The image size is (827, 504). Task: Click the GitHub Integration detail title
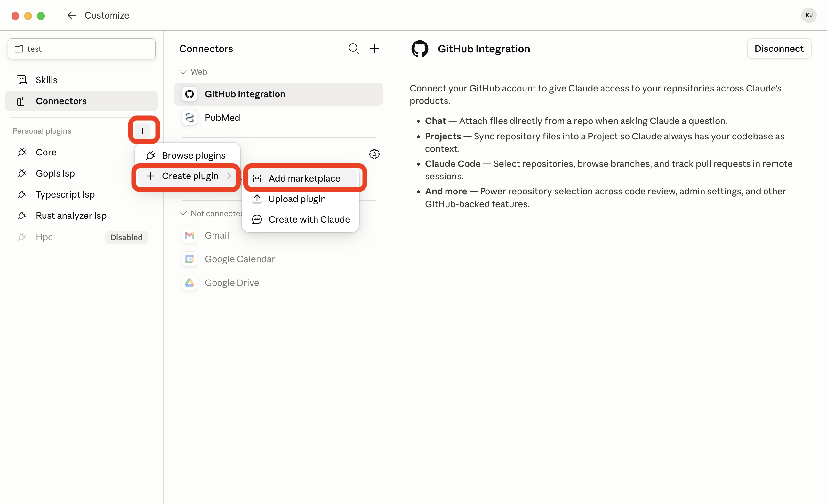[x=484, y=49]
